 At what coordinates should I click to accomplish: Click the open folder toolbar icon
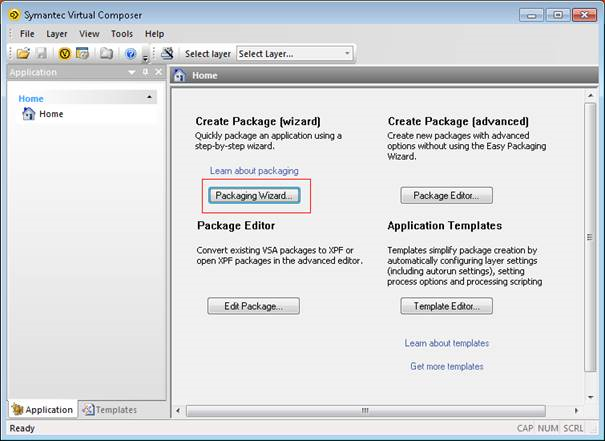[x=23, y=53]
